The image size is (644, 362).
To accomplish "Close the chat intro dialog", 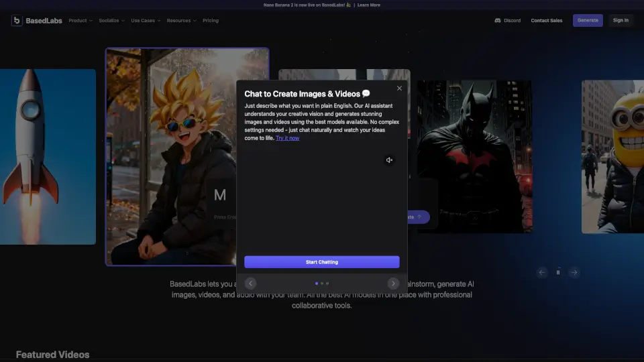I will (399, 88).
